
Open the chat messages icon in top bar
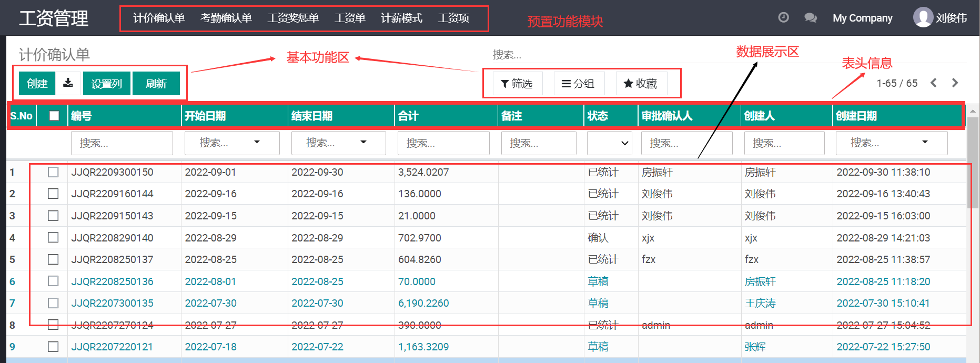(810, 18)
